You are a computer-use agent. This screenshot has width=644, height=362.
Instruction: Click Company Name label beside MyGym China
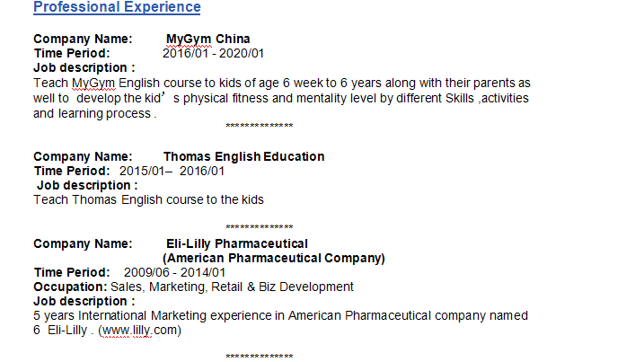tap(83, 40)
